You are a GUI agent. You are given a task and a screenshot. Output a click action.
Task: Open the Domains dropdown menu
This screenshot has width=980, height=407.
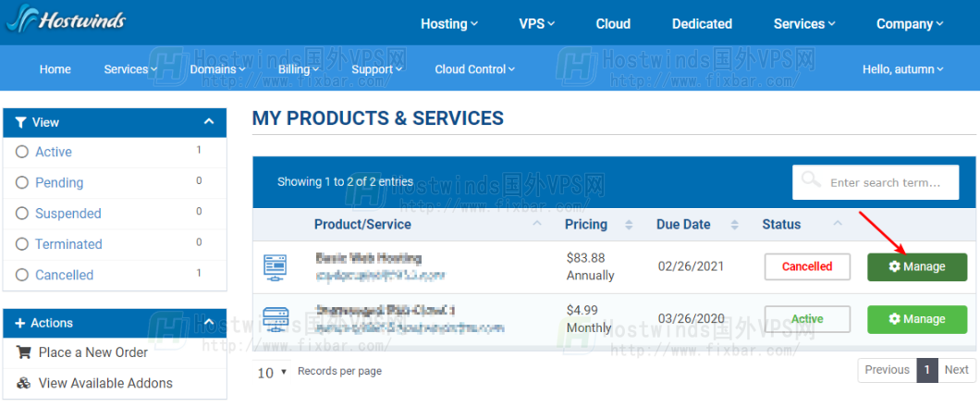pyautogui.click(x=217, y=69)
